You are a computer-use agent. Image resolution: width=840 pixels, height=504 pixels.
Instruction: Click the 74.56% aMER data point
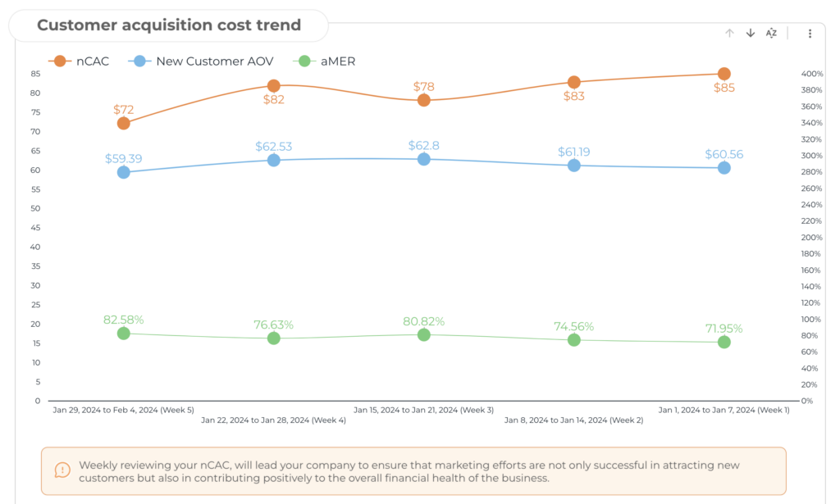574,340
